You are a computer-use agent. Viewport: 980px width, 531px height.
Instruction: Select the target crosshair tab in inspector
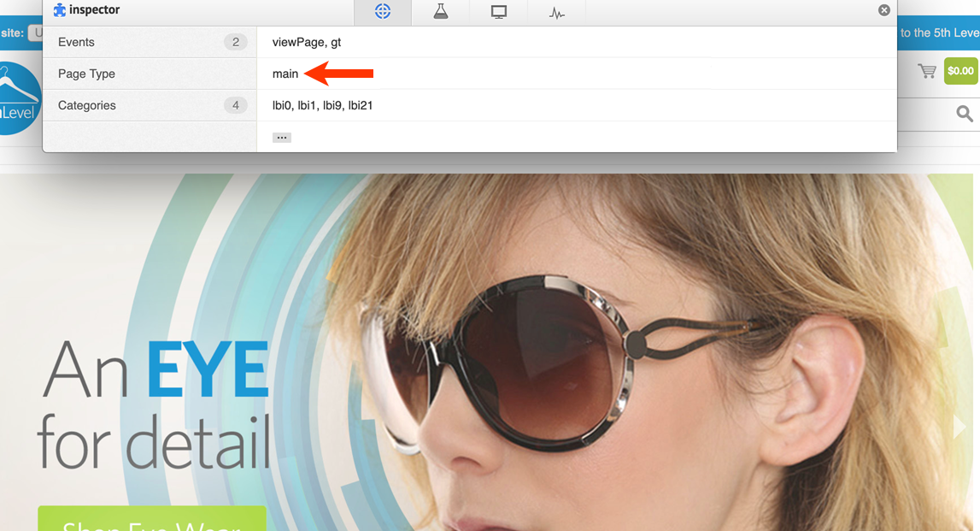[x=383, y=12]
